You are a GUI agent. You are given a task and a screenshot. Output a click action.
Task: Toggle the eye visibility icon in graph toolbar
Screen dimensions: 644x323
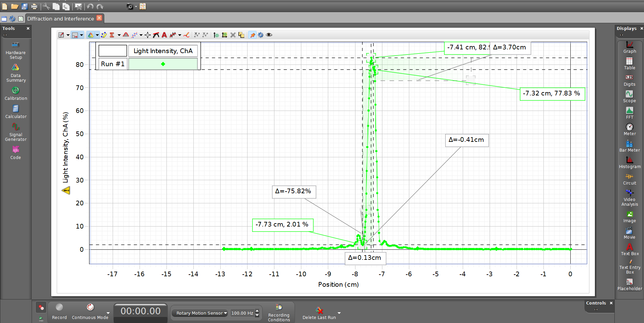click(x=269, y=35)
